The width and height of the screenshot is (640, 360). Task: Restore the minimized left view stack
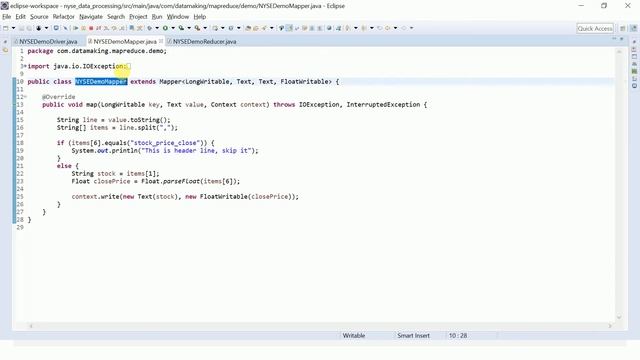[5, 42]
